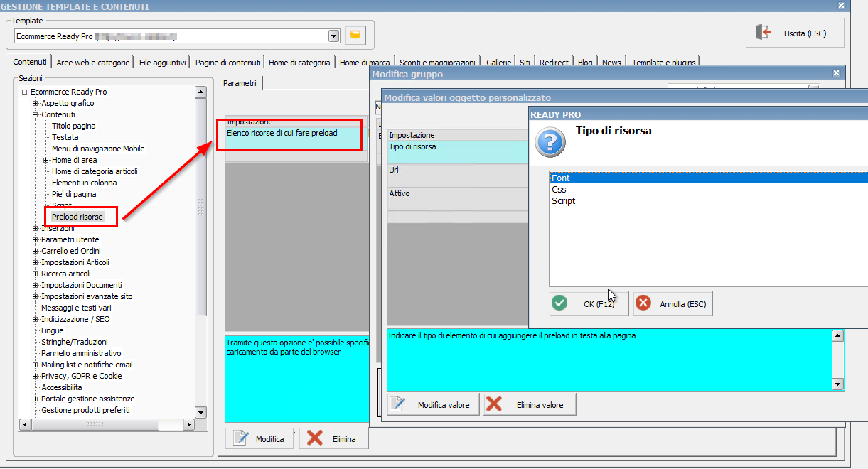Expand the Indicizzazione / SEO node
The width and height of the screenshot is (868, 469).
pos(36,319)
